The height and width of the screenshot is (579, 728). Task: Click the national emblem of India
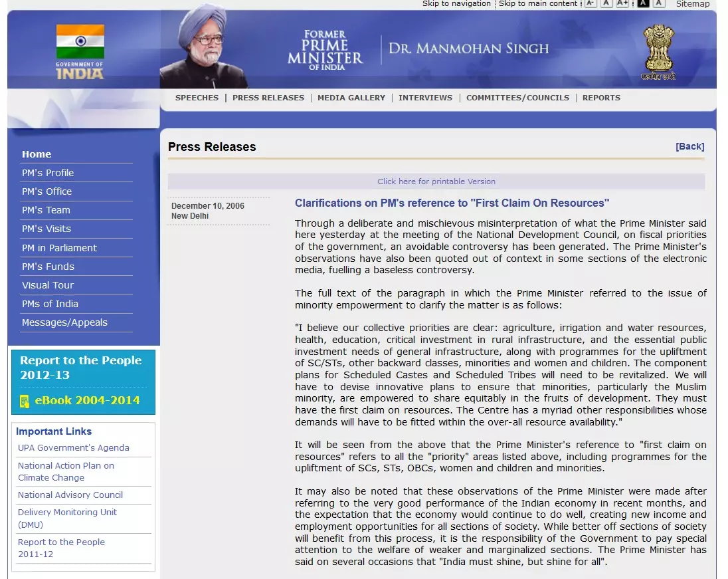(x=658, y=52)
